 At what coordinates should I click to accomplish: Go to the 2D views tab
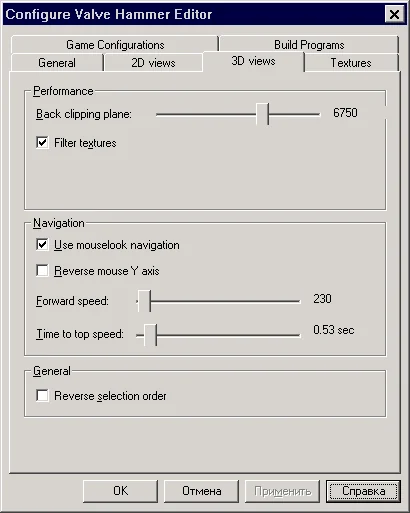point(153,63)
